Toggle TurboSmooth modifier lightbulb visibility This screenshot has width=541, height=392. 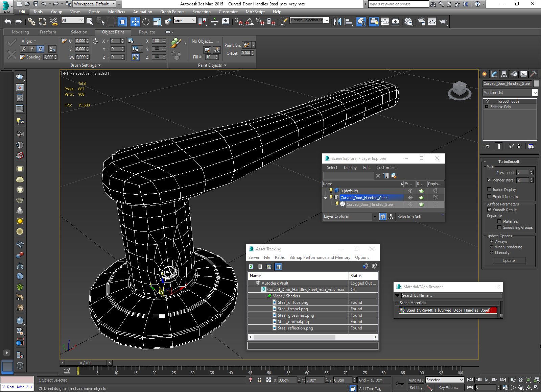pos(488,101)
